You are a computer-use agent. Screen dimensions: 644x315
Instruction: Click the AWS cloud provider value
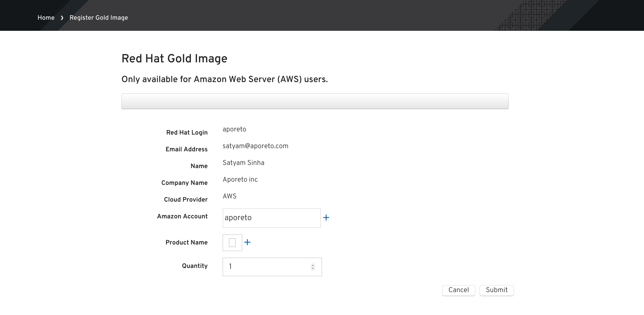(x=229, y=196)
